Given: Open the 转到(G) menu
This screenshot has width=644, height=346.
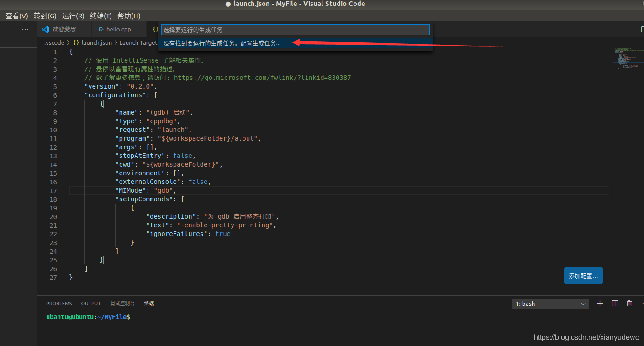Looking at the screenshot, I should [45, 16].
